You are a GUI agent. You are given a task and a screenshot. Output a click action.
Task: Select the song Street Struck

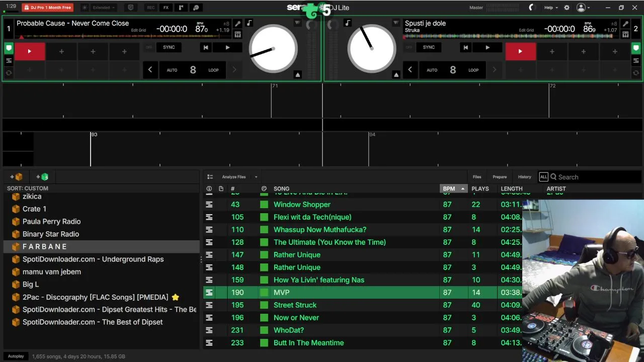295,305
